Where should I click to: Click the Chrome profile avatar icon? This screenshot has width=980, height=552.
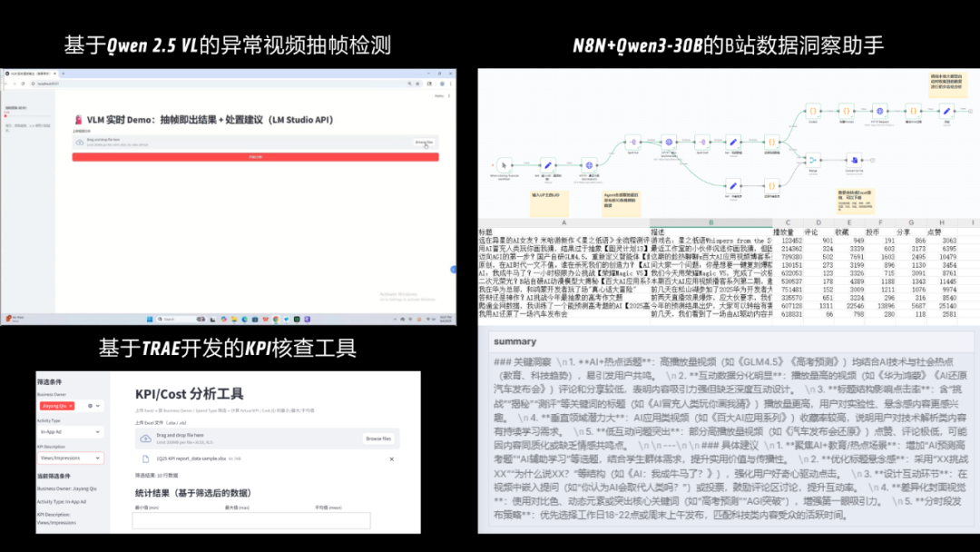click(x=442, y=84)
